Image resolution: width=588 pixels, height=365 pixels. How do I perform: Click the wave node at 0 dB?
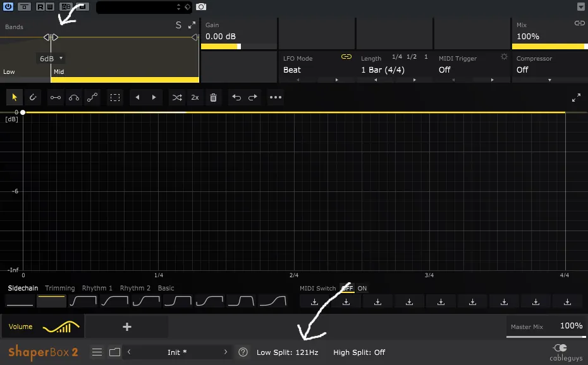point(23,112)
